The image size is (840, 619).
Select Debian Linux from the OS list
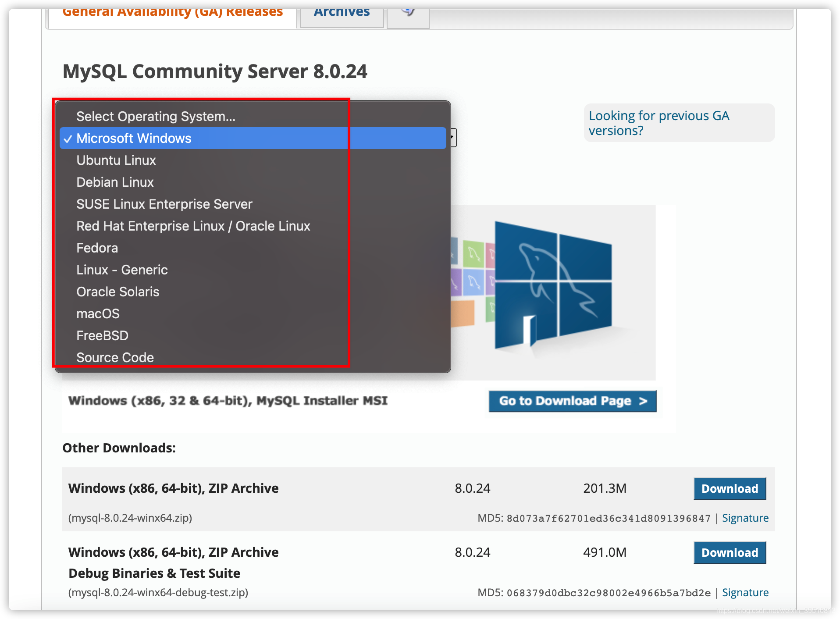click(253, 182)
